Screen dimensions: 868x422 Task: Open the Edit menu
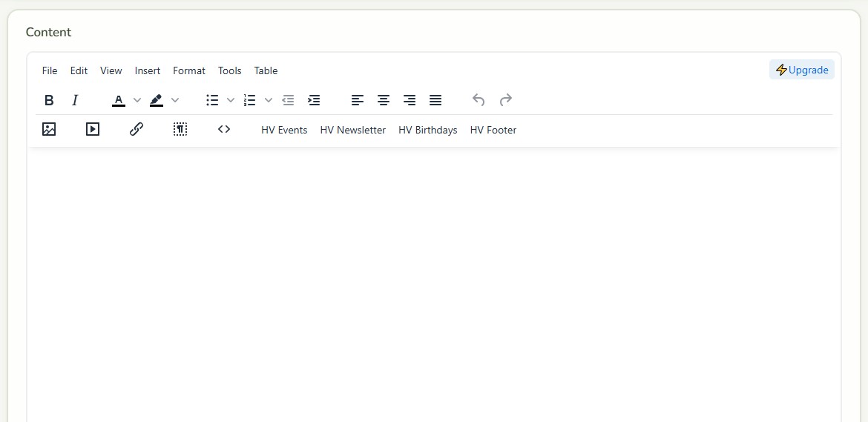(x=79, y=70)
